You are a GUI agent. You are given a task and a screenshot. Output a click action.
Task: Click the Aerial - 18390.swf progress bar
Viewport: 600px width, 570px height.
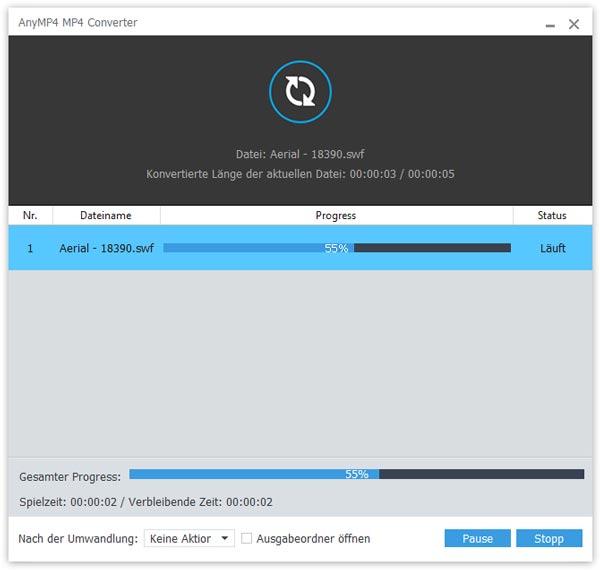[337, 248]
